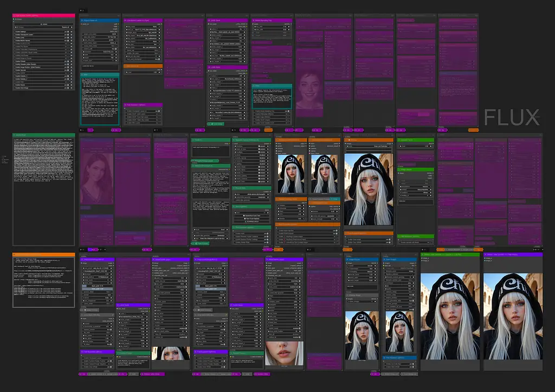Screen dimensions: 555x392
Task: Click the rightmost large final comparison image
Action: pyautogui.click(x=513, y=316)
